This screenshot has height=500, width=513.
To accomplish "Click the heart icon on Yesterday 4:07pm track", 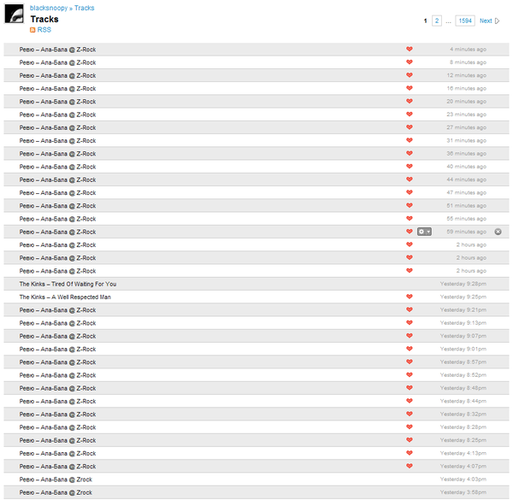I will 409,466.
